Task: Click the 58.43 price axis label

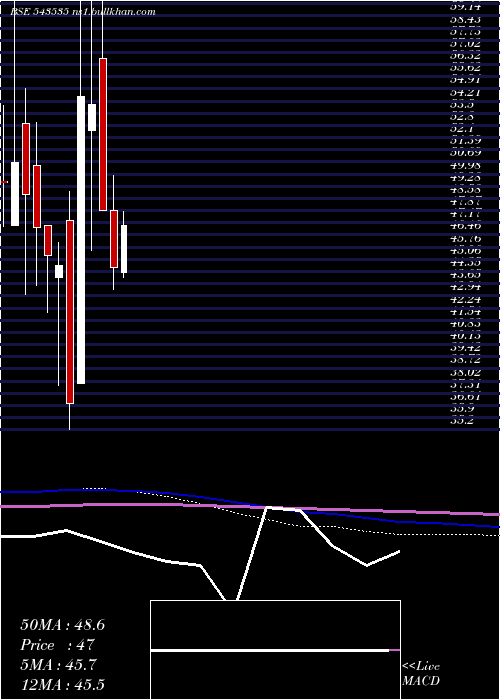Action: [465, 20]
